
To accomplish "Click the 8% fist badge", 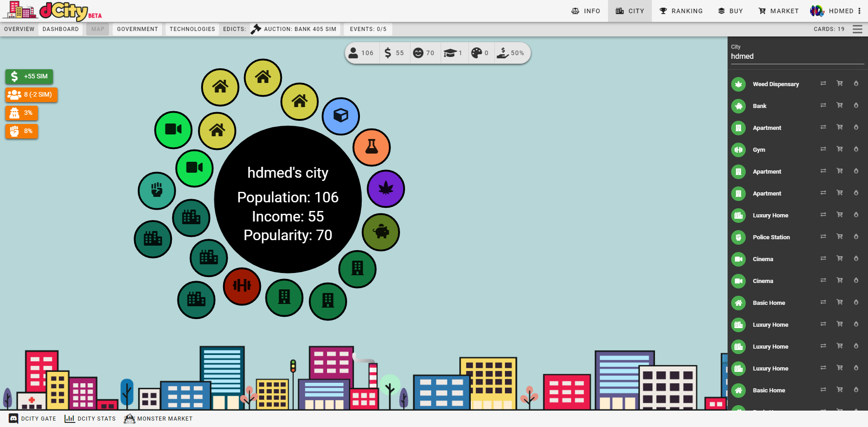I will [x=22, y=131].
